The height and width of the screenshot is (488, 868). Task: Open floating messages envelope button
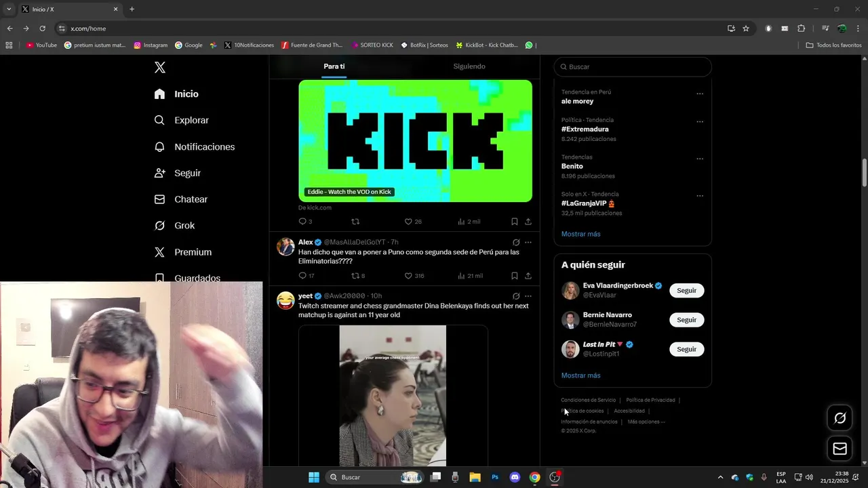click(840, 449)
